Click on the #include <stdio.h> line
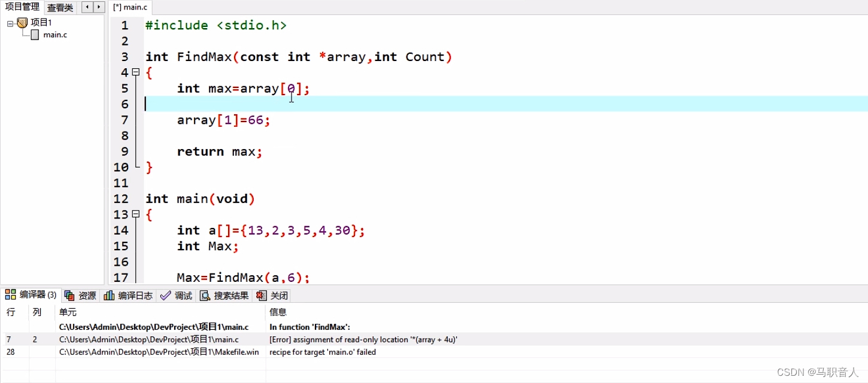Screen dimensions: 868x383 coord(216,25)
